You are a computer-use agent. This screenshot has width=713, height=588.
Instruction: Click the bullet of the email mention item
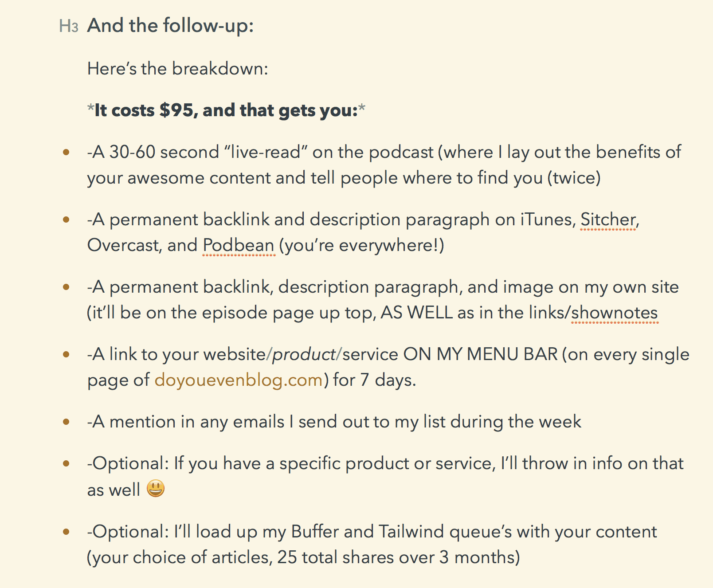[66, 422]
